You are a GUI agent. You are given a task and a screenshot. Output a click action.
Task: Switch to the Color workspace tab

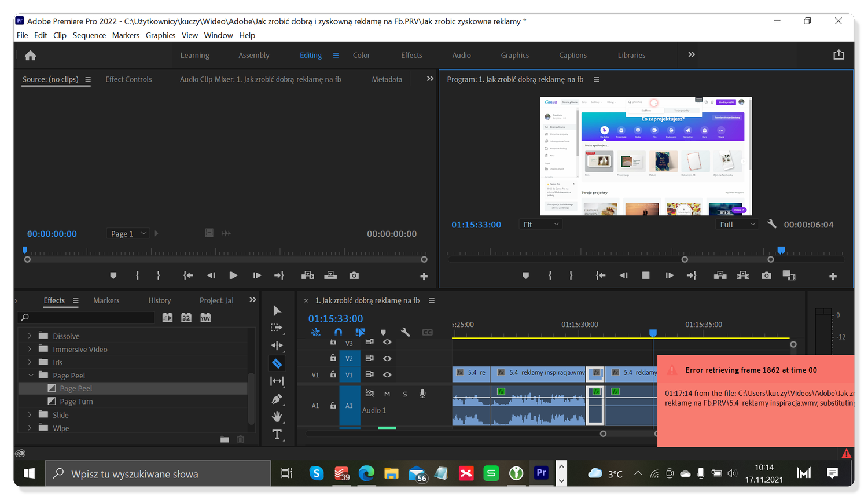coord(361,55)
